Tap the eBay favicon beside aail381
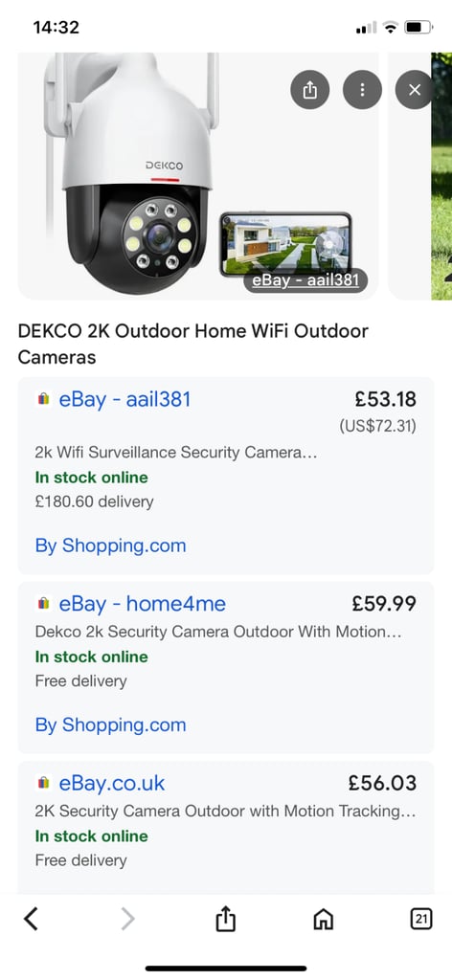 point(43,399)
